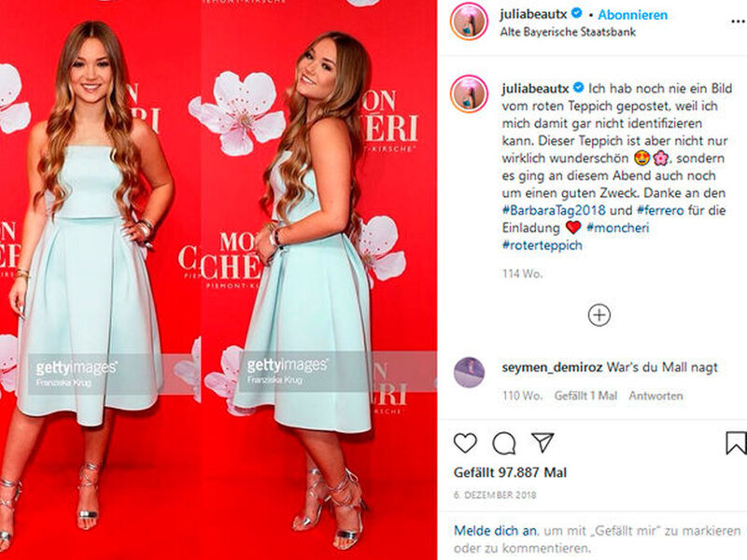The width and height of the screenshot is (747, 560).
Task: Open the #roterteppich hashtag link
Action: tap(543, 245)
